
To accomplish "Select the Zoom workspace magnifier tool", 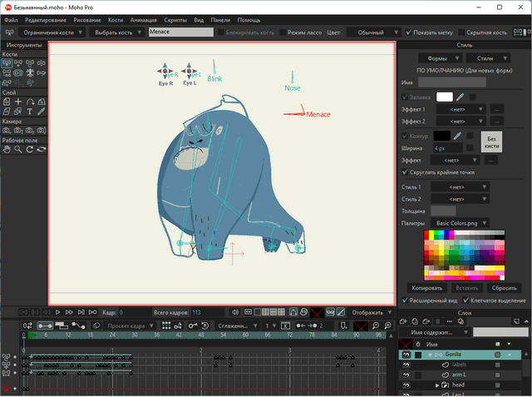I will [18, 148].
